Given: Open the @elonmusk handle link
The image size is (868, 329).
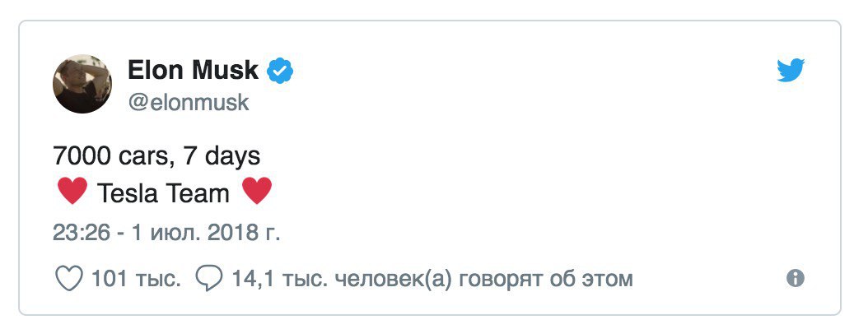Looking at the screenshot, I should click(188, 102).
